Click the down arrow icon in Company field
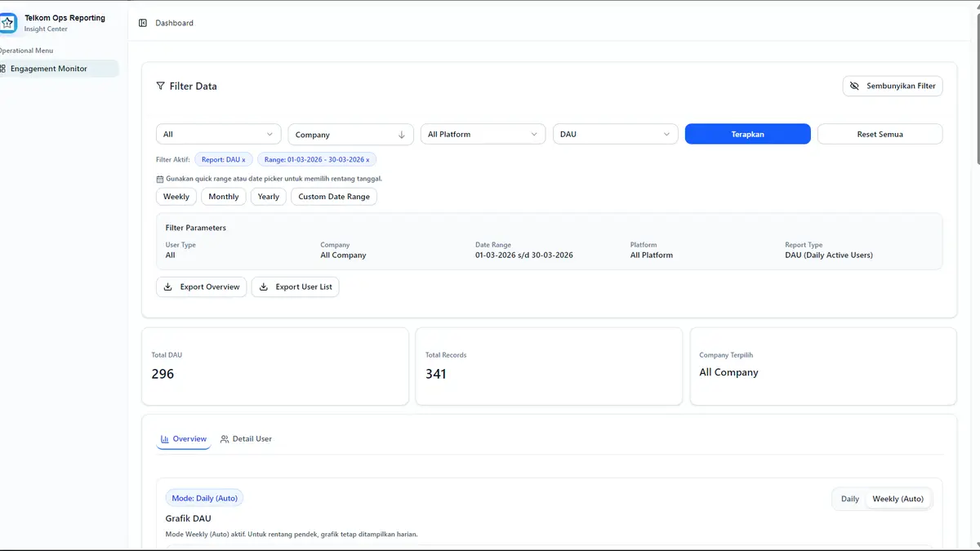Image resolution: width=980 pixels, height=551 pixels. [x=402, y=135]
